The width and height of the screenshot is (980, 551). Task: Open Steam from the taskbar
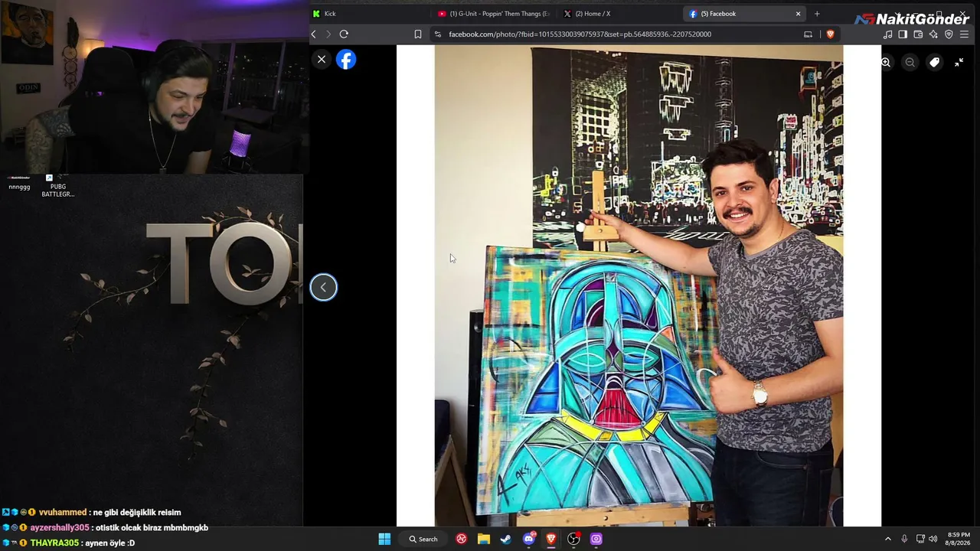click(506, 539)
